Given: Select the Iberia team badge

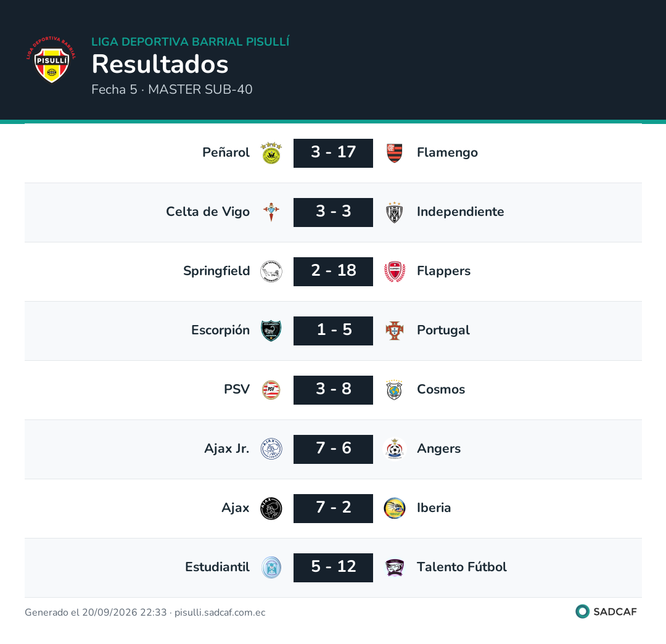Looking at the screenshot, I should [x=395, y=508].
